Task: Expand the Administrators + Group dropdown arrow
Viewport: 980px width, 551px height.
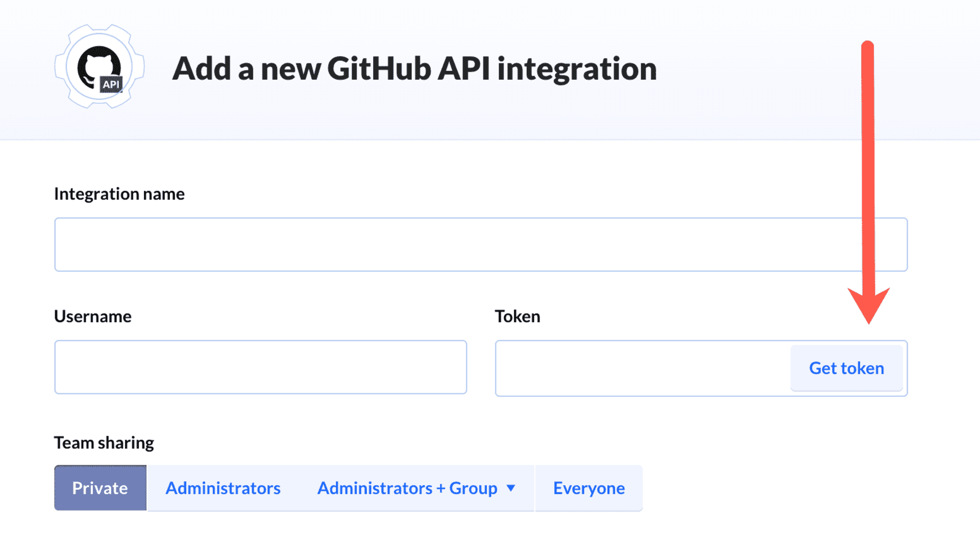Action: click(511, 488)
